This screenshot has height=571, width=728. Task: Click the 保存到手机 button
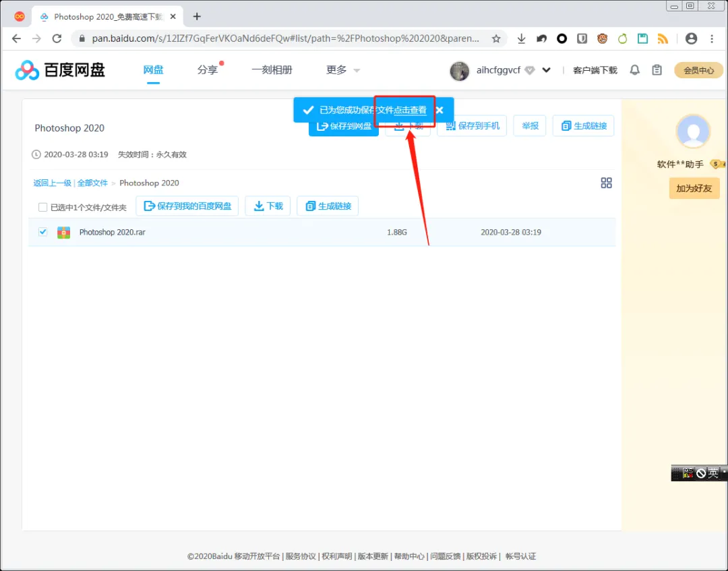click(x=472, y=126)
